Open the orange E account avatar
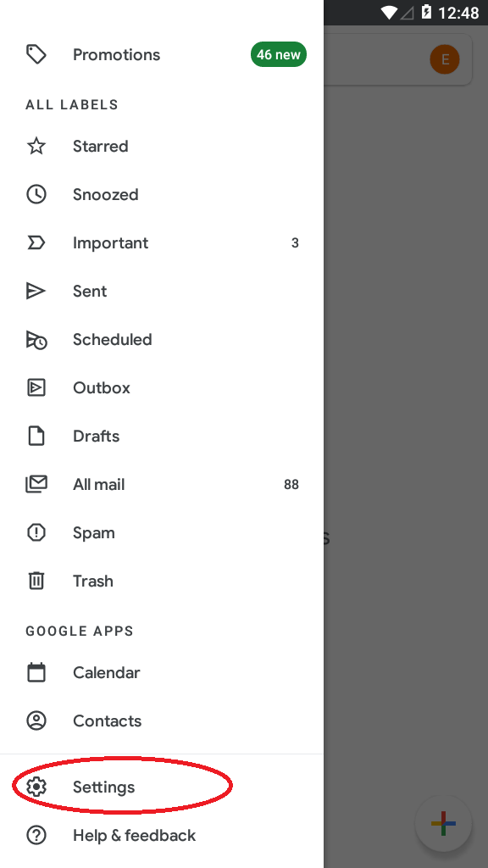 pos(445,59)
